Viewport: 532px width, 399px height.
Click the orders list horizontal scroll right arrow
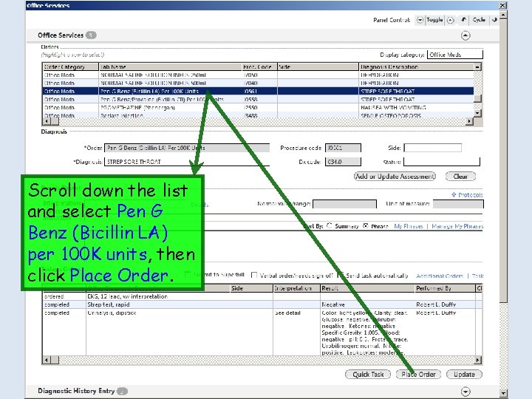(470, 121)
